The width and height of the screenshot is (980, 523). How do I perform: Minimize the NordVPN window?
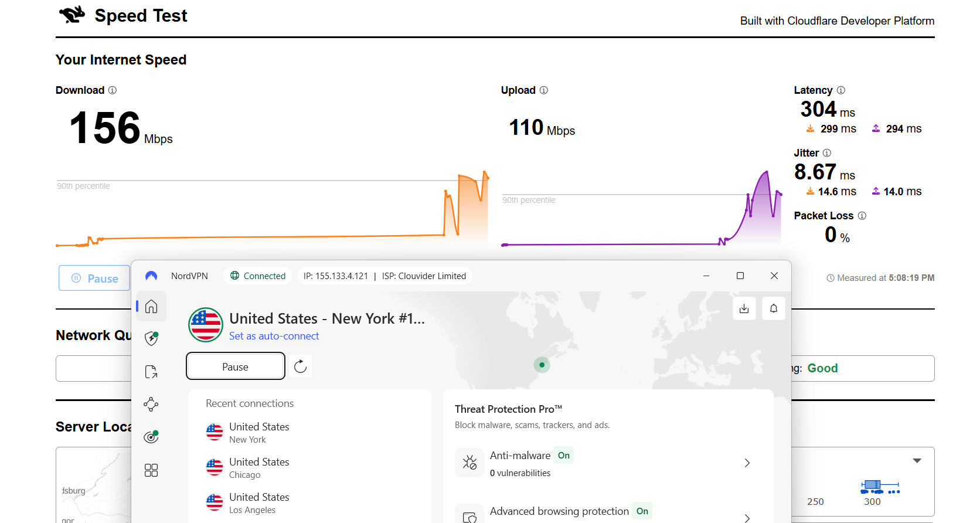pyautogui.click(x=706, y=276)
